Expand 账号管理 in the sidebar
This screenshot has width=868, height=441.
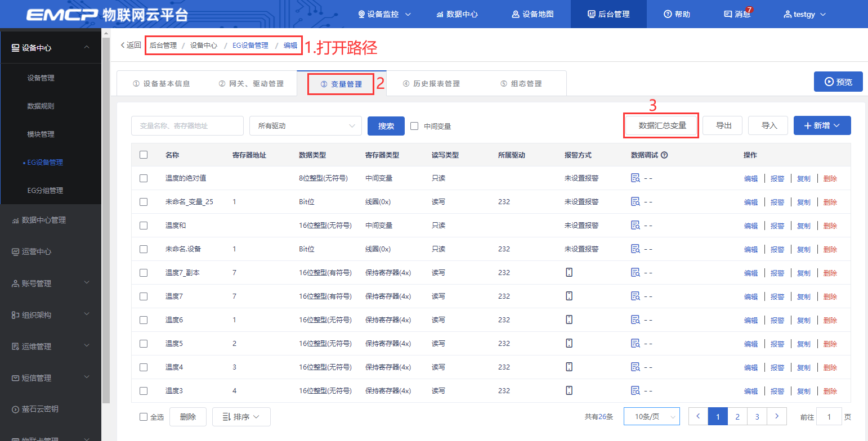(51, 283)
